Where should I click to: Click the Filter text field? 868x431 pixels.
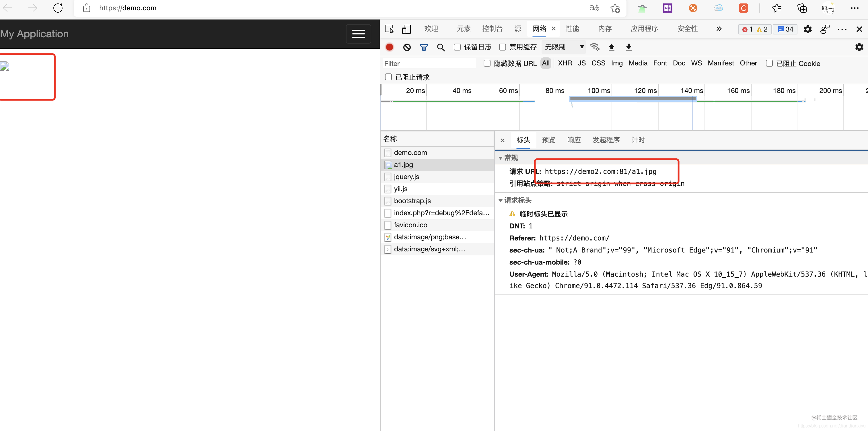pos(429,63)
